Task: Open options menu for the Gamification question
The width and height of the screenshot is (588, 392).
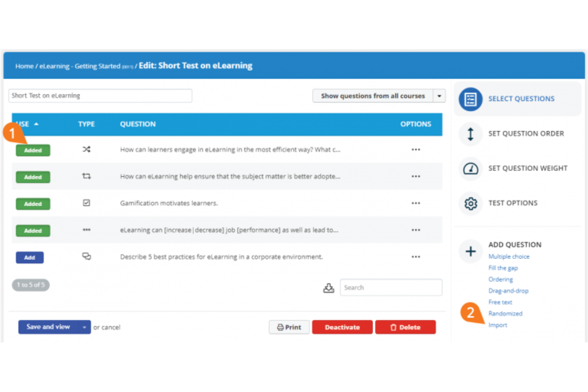Action: click(416, 203)
